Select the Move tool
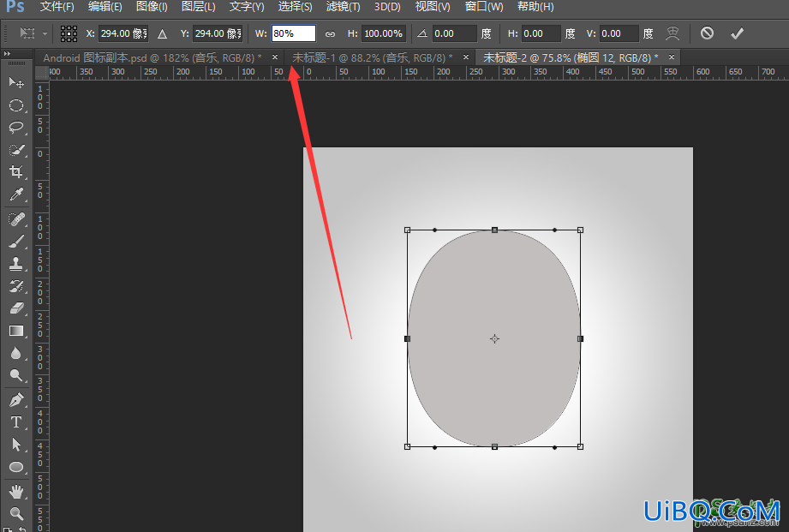Viewport: 789px width, 532px height. point(16,82)
